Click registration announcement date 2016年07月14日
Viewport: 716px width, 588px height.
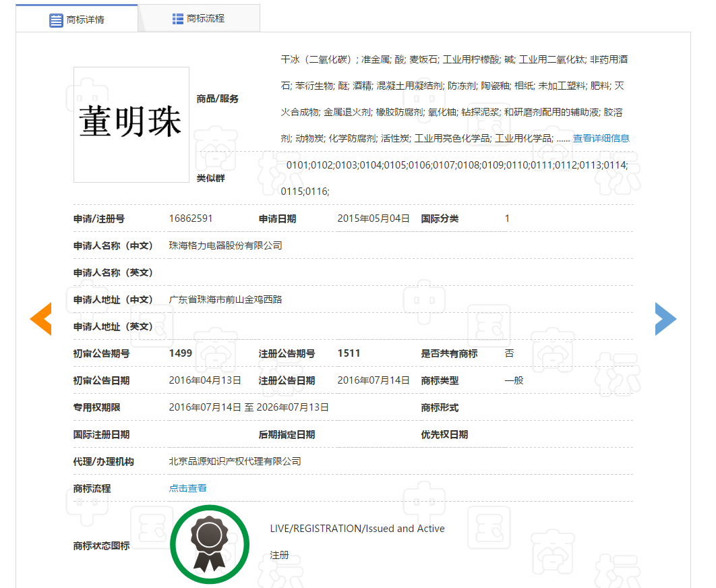(373, 380)
